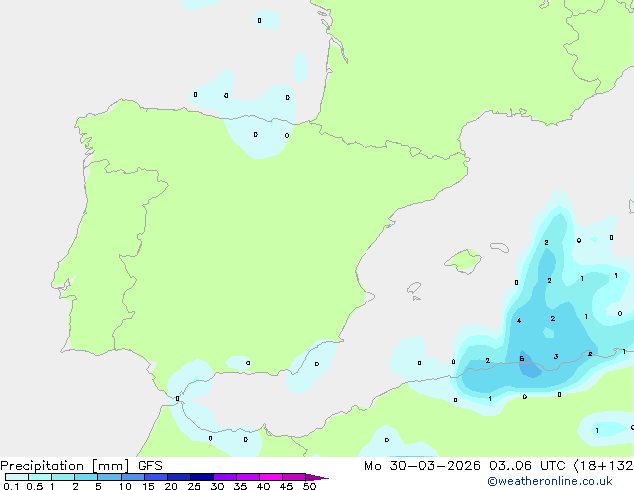
Task: Click the '10' legend scale label
Action: [x=125, y=486]
